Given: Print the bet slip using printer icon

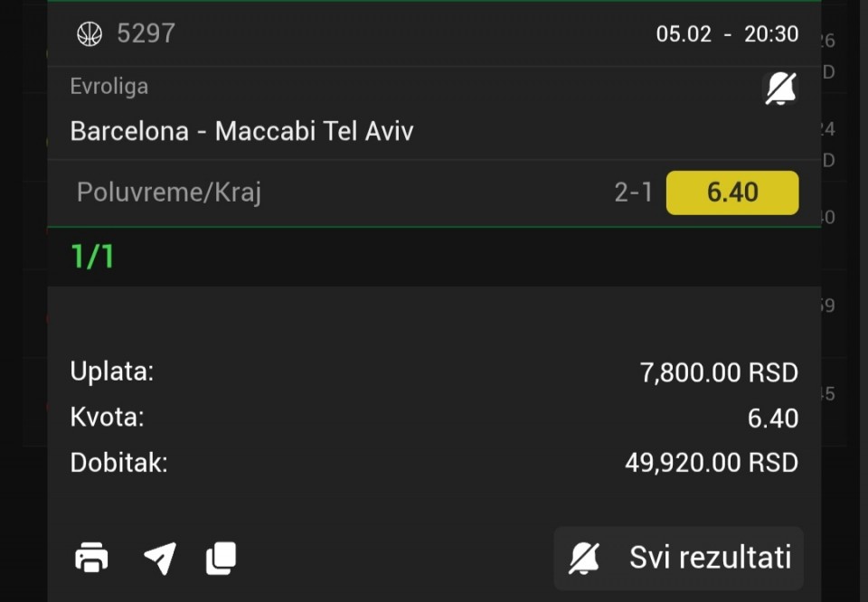Looking at the screenshot, I should pos(91,557).
